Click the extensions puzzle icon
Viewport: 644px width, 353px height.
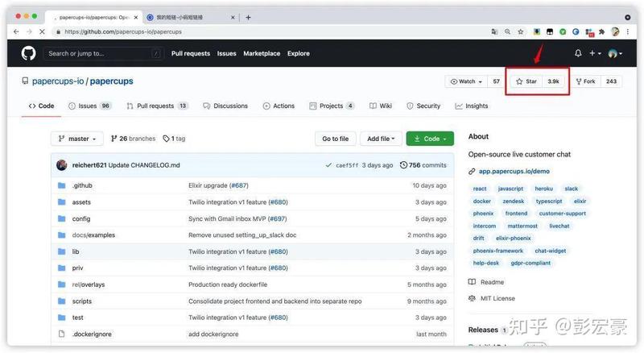click(601, 31)
